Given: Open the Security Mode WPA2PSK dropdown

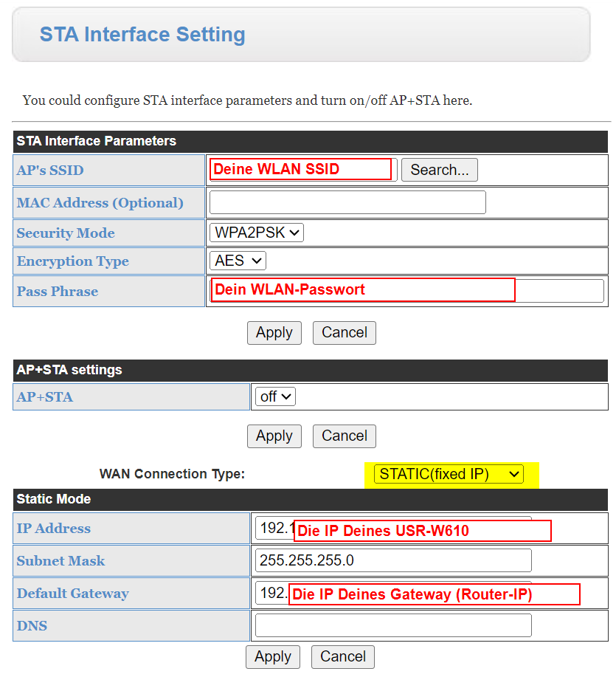Looking at the screenshot, I should 257,233.
